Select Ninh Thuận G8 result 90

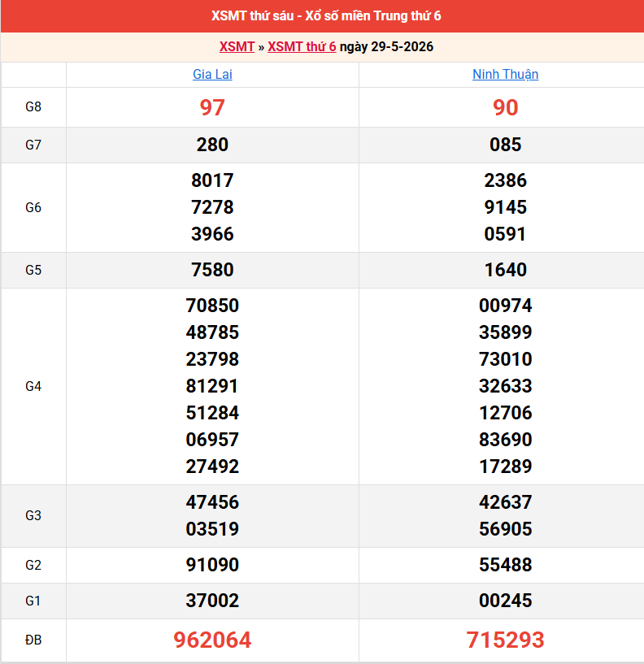[506, 107]
